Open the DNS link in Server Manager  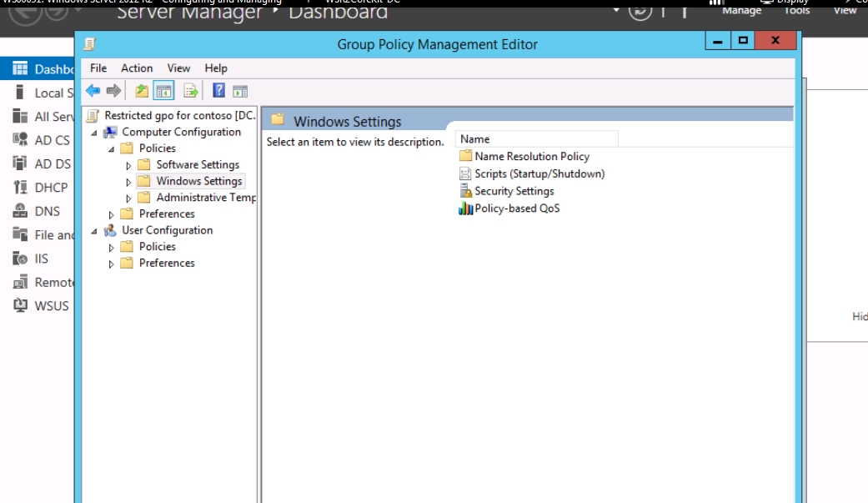pyautogui.click(x=47, y=211)
